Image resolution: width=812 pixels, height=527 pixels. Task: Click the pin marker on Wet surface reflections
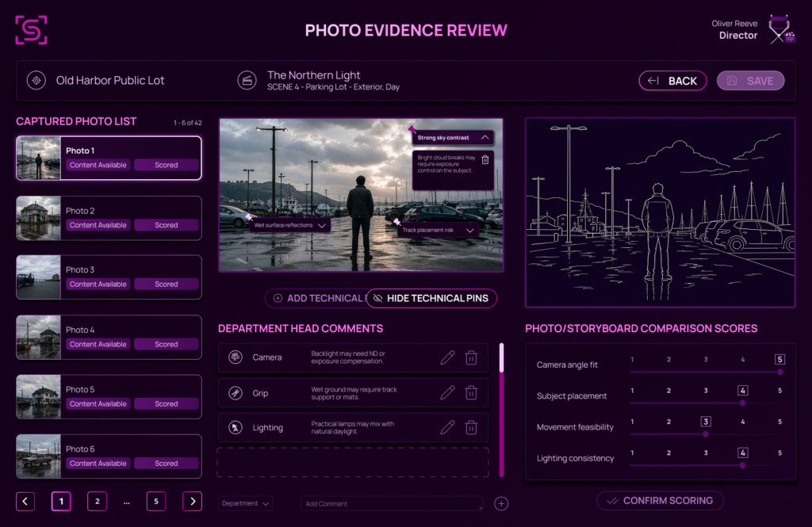(248, 217)
